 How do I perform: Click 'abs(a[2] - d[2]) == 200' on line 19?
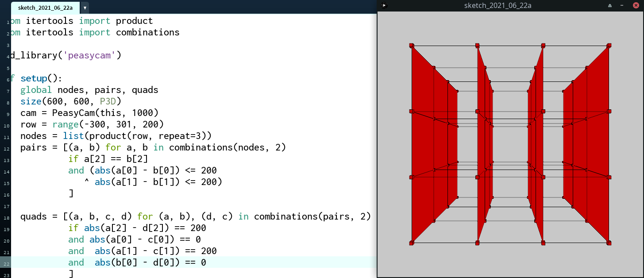tap(145, 228)
